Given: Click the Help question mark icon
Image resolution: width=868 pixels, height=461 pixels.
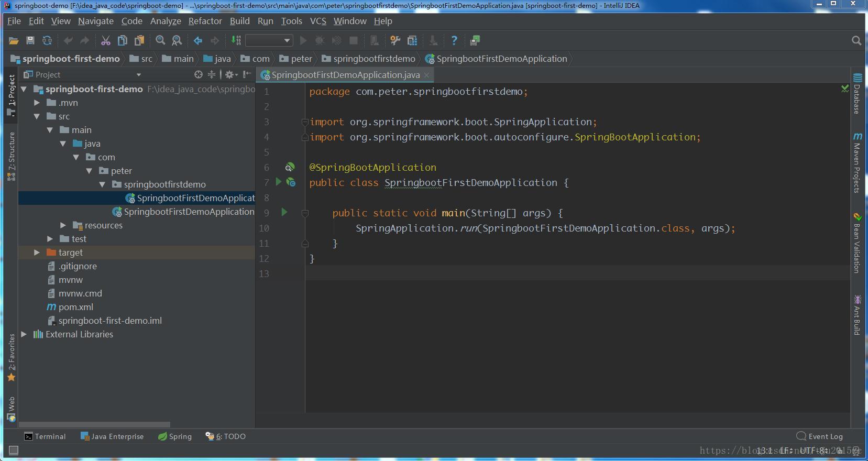Looking at the screenshot, I should coord(454,40).
